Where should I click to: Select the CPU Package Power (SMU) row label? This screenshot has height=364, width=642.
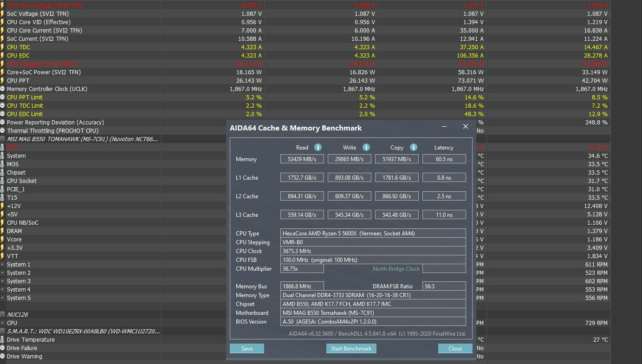41,64
